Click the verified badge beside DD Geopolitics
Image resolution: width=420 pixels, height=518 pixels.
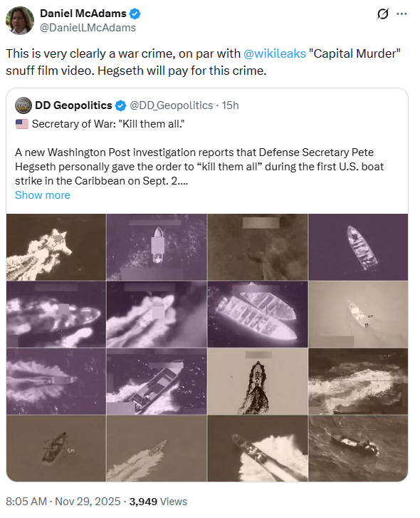click(121, 105)
